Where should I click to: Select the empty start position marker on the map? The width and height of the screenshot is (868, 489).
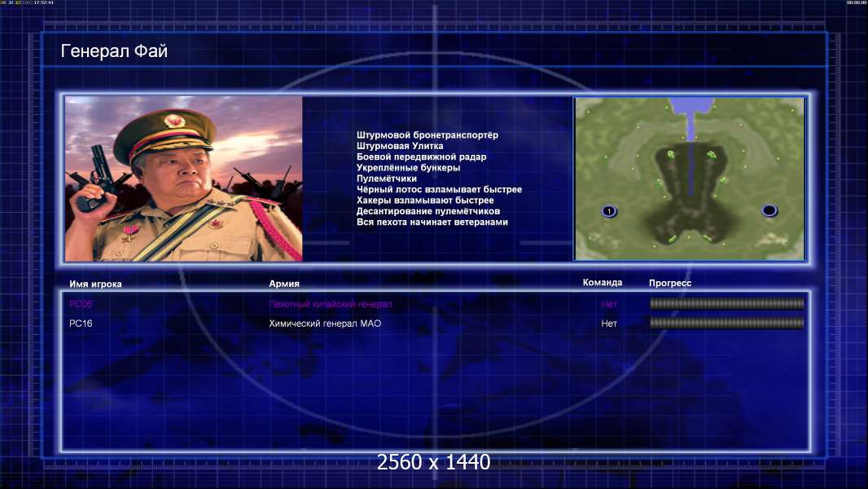click(769, 210)
